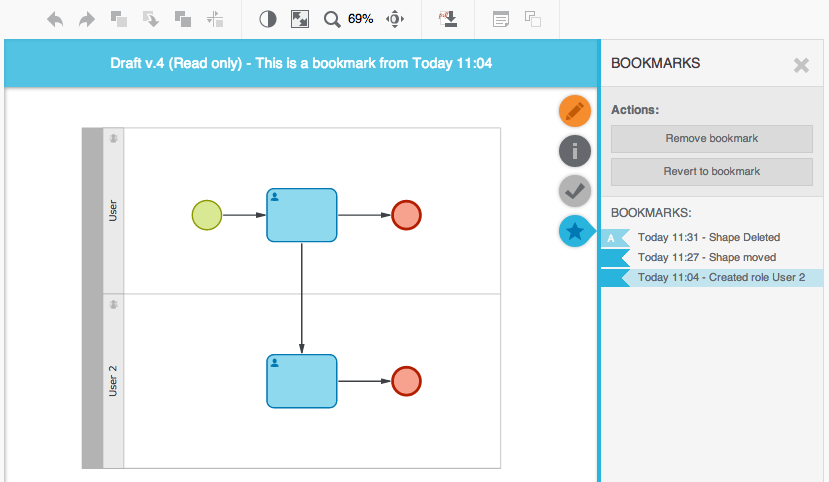The width and height of the screenshot is (829, 482).
Task: Toggle the contrast half-circle icon
Action: tap(267, 19)
